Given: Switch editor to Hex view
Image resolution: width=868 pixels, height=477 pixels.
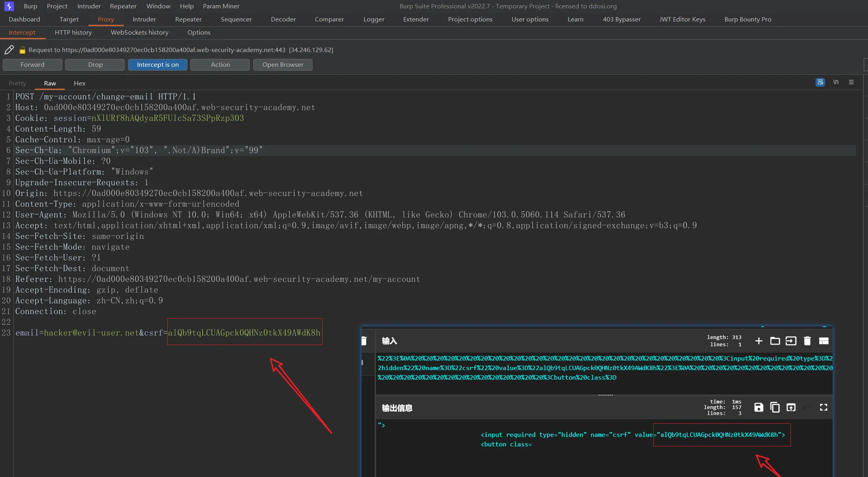Looking at the screenshot, I should click(x=79, y=83).
